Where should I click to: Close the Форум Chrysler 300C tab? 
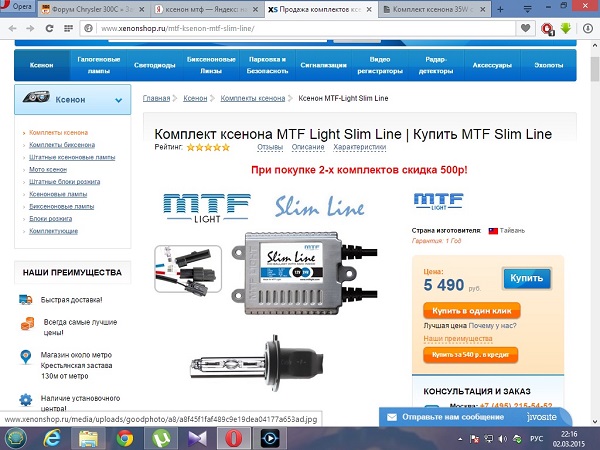[x=142, y=10]
